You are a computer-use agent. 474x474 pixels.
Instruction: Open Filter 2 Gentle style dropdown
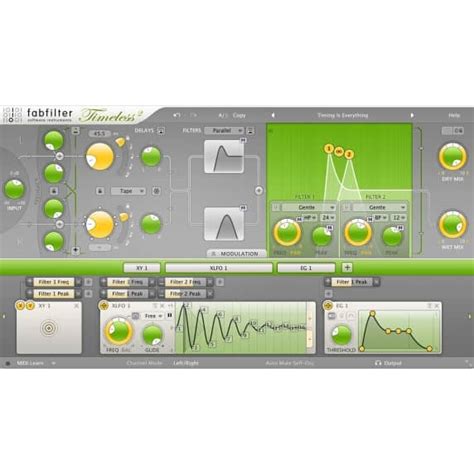[379, 207]
